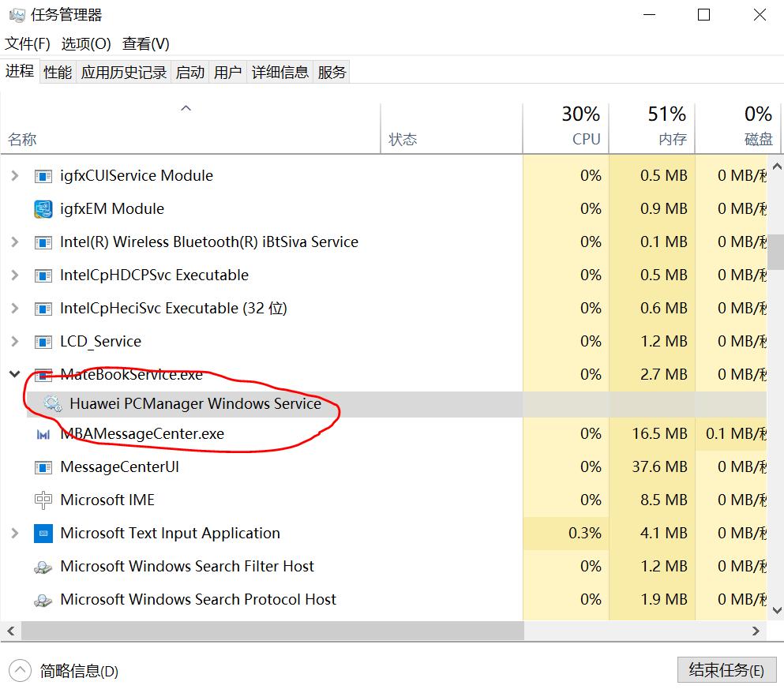Click the 8.5 MB memory value
Screen dimensions: 784x693
pyautogui.click(x=663, y=500)
